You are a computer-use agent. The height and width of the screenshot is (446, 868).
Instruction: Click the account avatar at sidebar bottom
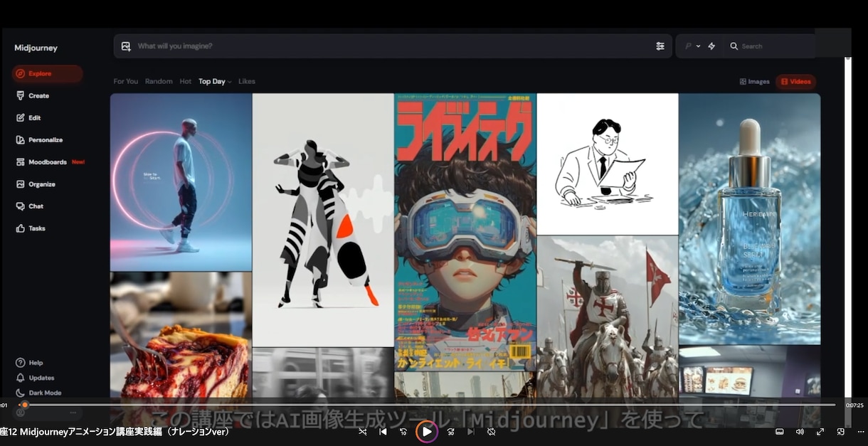tap(20, 412)
